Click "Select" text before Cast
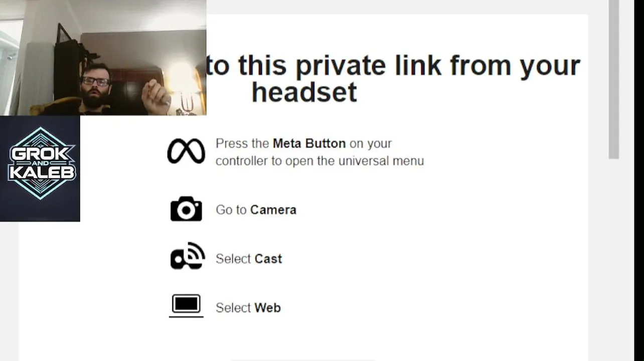The image size is (644, 361). point(233,259)
